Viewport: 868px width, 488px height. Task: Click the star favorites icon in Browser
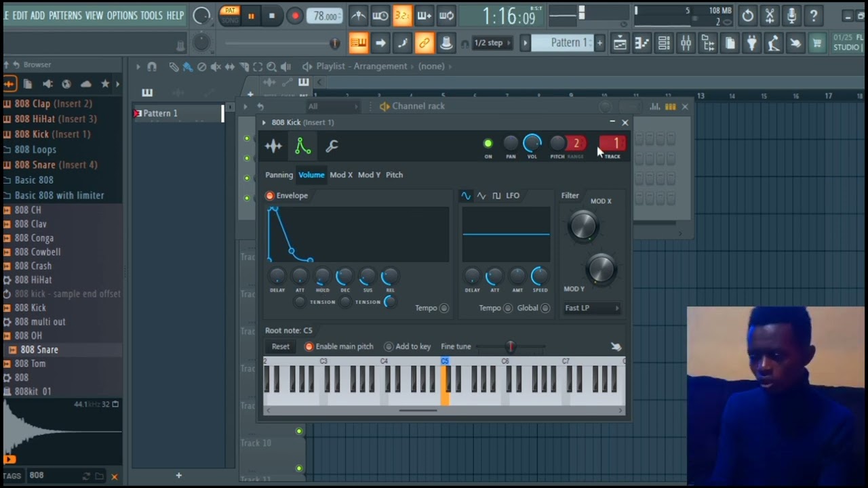coord(105,84)
